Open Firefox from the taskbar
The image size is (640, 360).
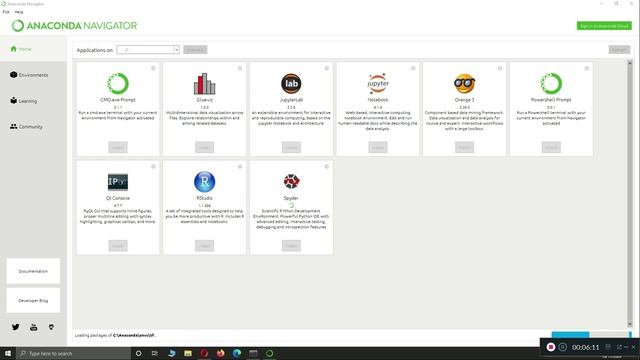click(x=220, y=353)
